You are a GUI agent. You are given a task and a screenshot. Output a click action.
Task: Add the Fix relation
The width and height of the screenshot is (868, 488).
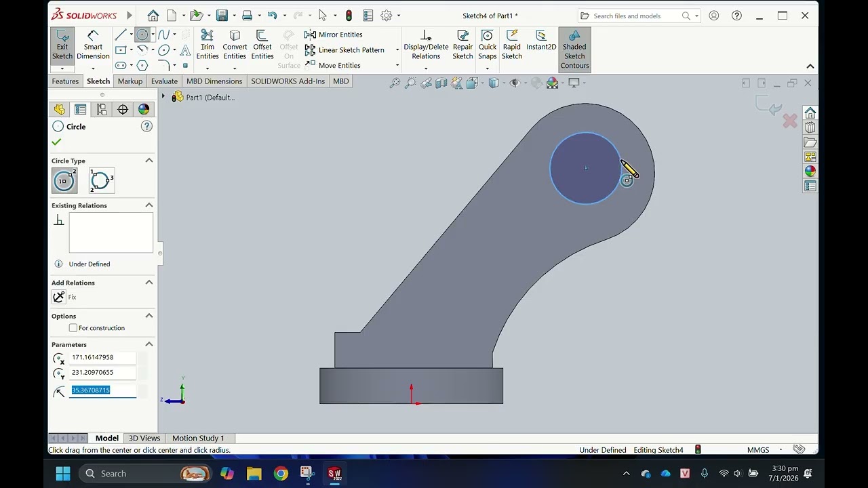pyautogui.click(x=59, y=297)
